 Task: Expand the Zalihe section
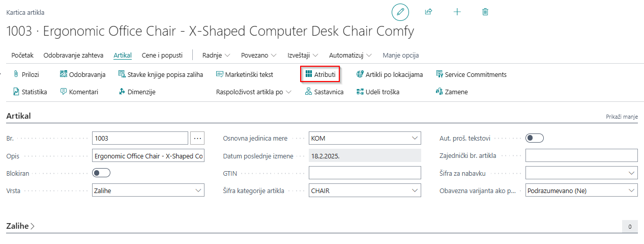click(x=20, y=226)
